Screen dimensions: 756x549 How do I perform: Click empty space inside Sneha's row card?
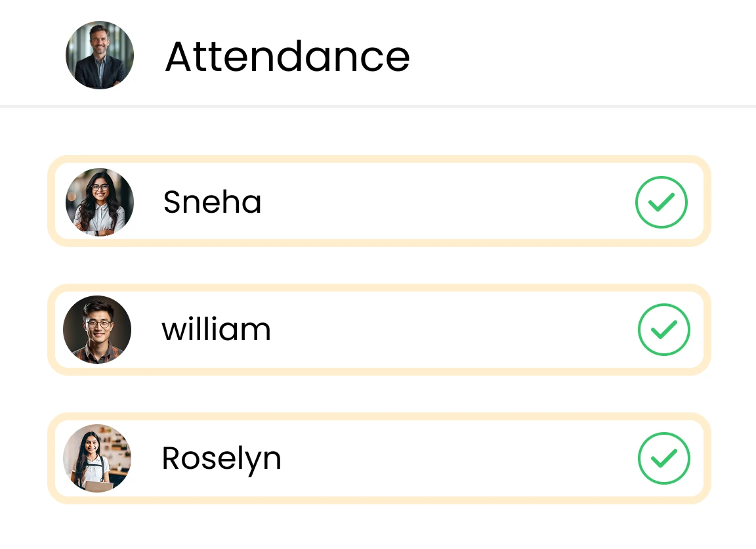point(446,202)
